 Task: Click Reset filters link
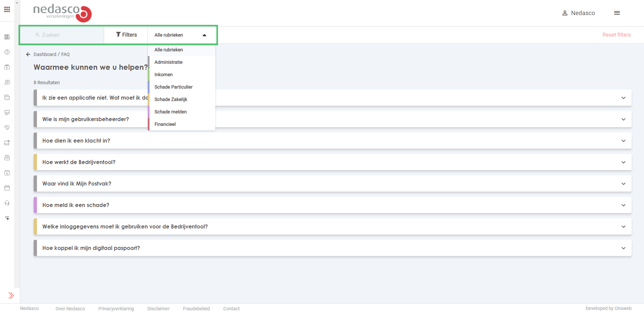pos(616,35)
